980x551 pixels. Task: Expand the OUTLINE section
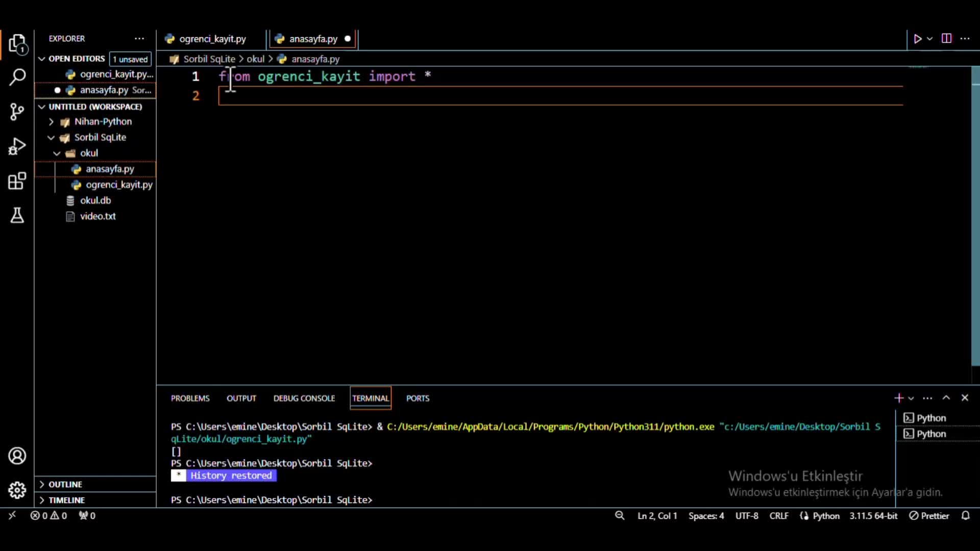pyautogui.click(x=95, y=484)
